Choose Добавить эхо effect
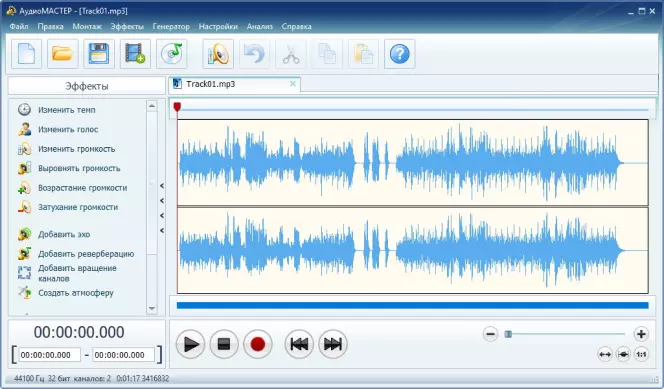The image size is (664, 389). pyautogui.click(x=64, y=235)
